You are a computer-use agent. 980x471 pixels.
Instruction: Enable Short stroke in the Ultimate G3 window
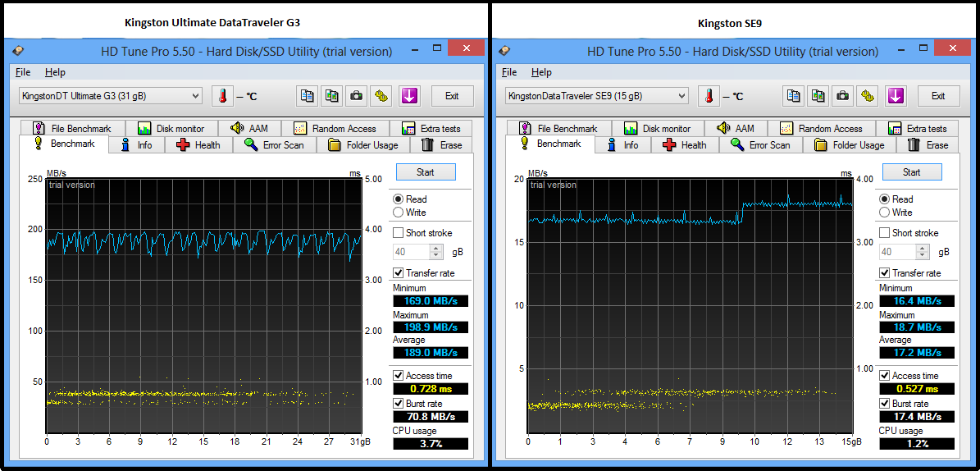398,233
